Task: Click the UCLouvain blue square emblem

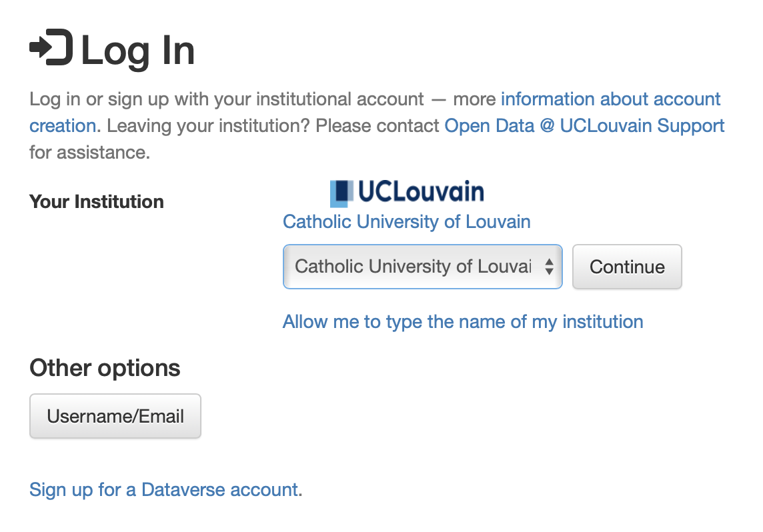Action: [x=341, y=193]
